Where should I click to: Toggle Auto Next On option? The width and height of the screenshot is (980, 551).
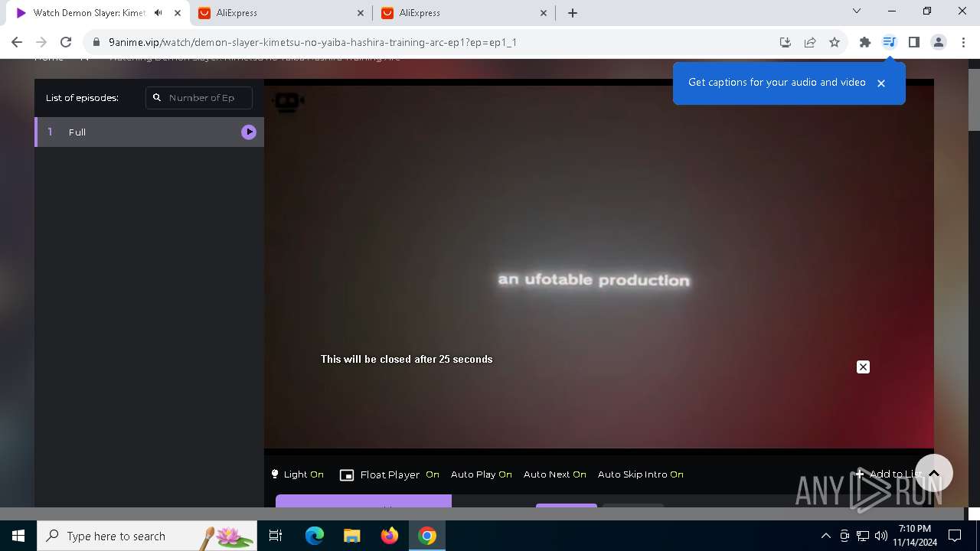(x=555, y=474)
